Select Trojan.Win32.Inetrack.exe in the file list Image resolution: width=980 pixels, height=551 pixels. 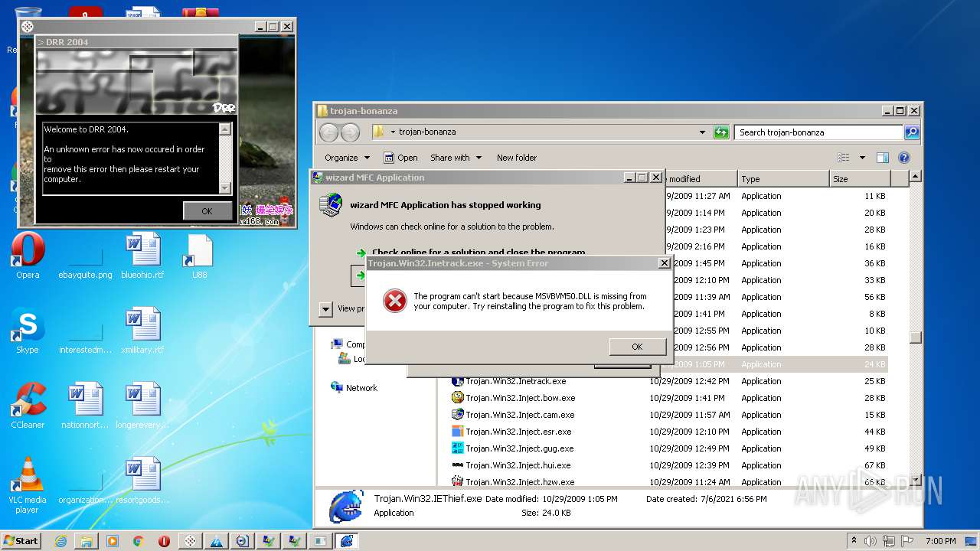tap(516, 381)
